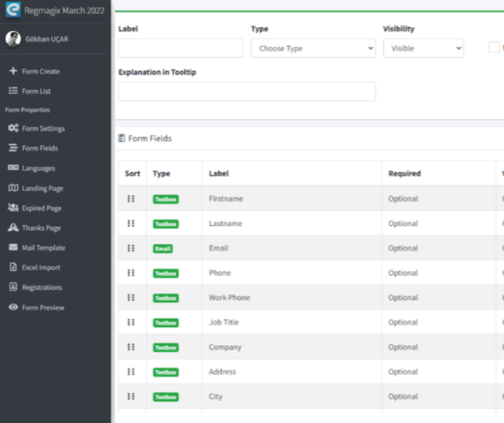Click the Landing Page map icon
504x423 pixels.
(x=13, y=188)
